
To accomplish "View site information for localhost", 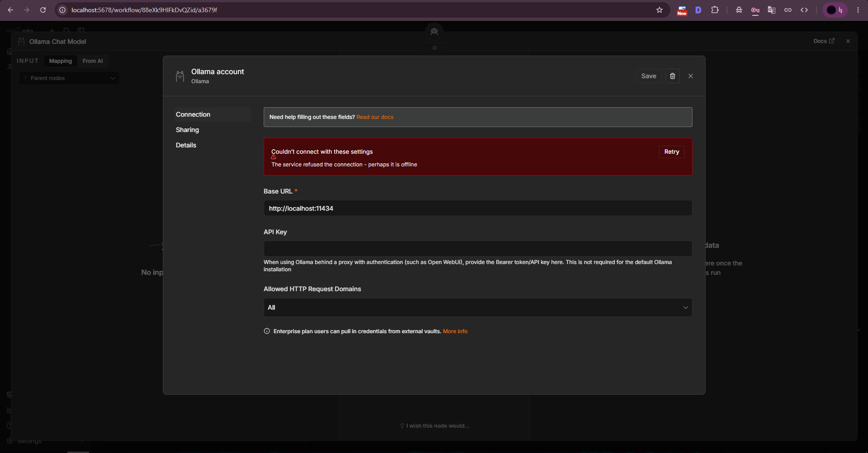I will tap(63, 10).
